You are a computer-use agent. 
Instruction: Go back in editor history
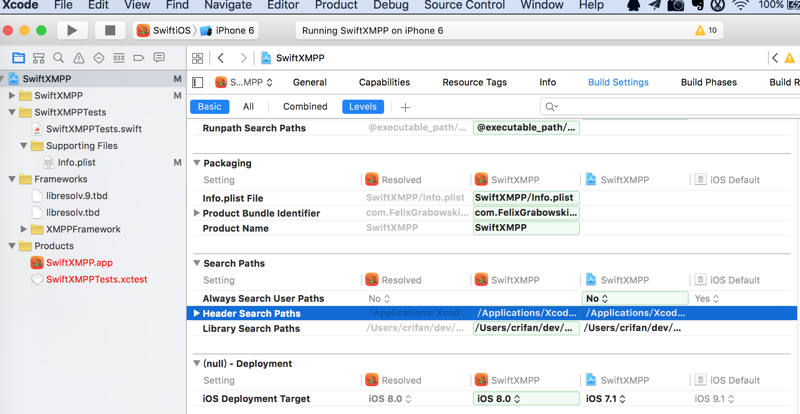tap(220, 58)
